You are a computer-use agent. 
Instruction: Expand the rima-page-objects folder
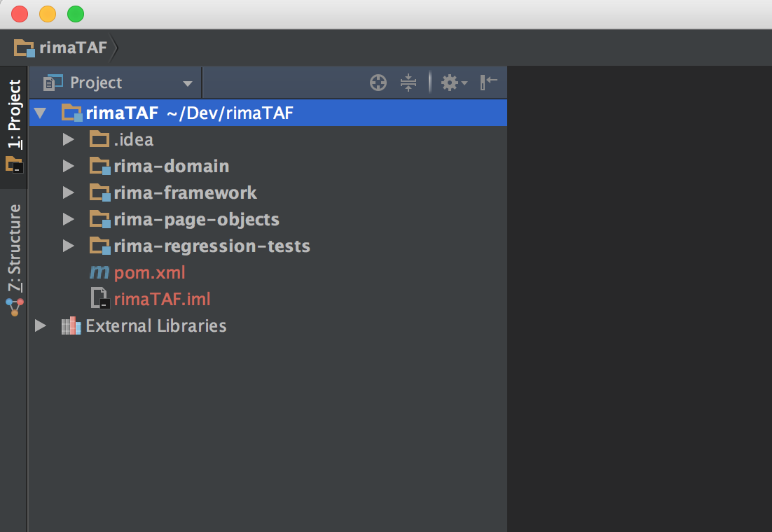(68, 219)
